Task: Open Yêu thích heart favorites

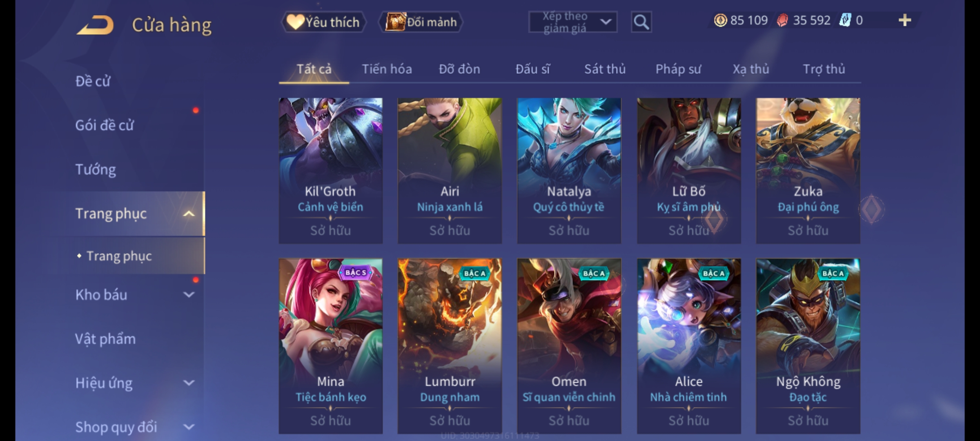Action: pos(324,22)
